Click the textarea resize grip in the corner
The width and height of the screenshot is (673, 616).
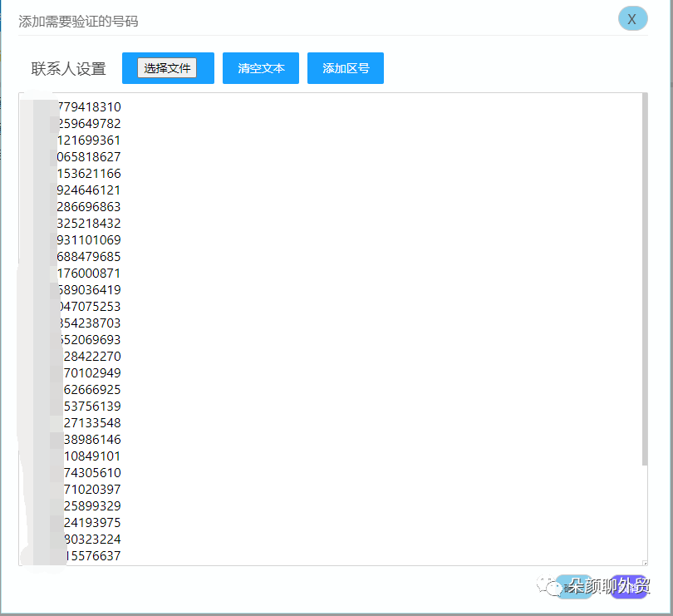coord(645,563)
